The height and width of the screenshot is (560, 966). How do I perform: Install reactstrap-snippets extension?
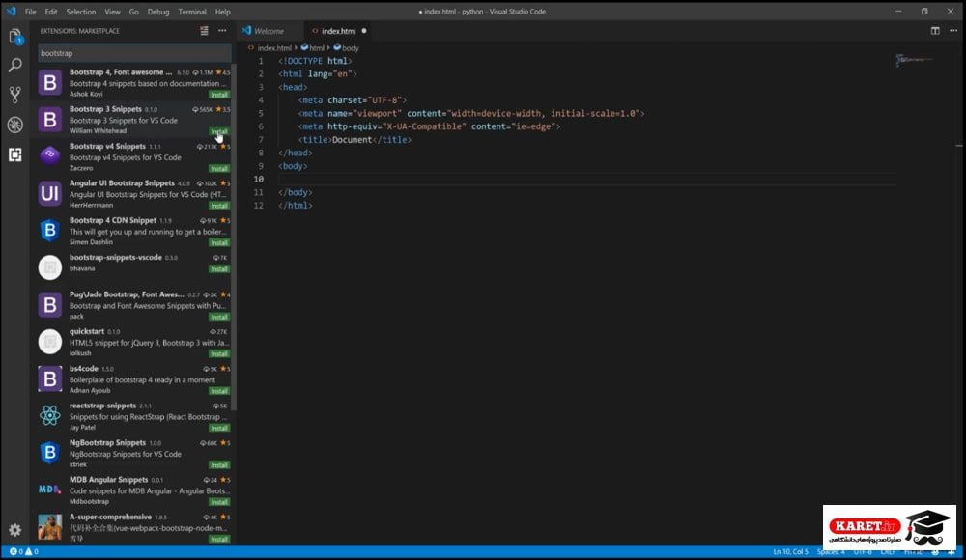click(219, 428)
